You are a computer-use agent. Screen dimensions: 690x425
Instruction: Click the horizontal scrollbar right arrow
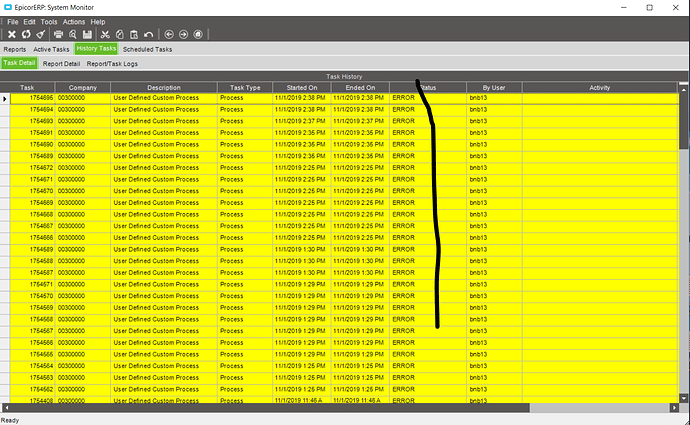(674, 408)
